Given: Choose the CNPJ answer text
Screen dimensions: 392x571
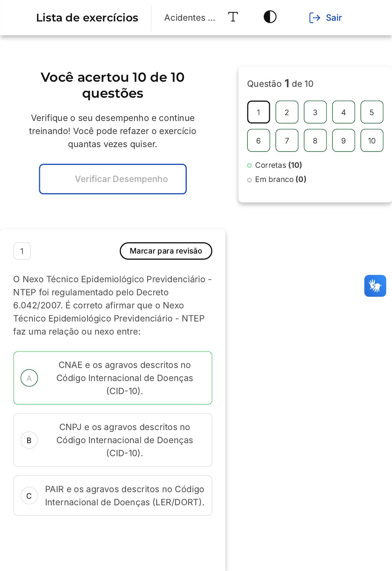Looking at the screenshot, I should [125, 440].
